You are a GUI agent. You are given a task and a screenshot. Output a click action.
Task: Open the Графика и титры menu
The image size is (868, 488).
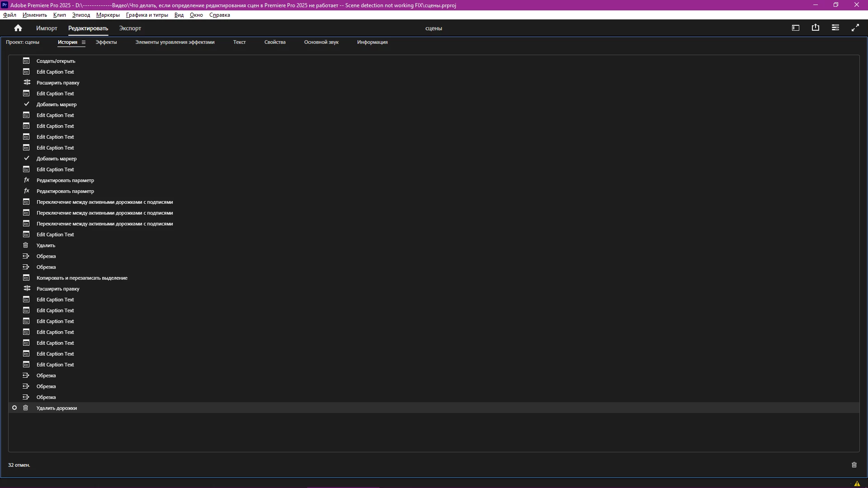coord(147,15)
